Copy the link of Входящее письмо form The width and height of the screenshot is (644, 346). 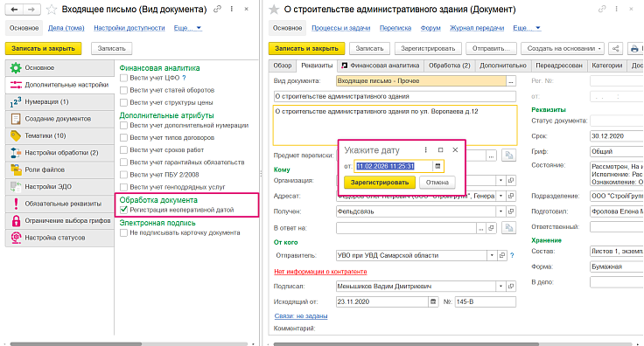(x=217, y=9)
